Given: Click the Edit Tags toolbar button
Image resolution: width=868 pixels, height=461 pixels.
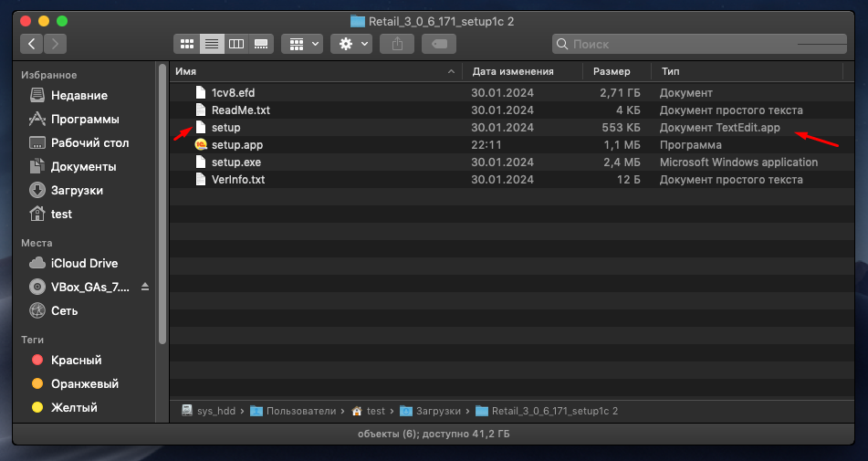Looking at the screenshot, I should tap(439, 44).
